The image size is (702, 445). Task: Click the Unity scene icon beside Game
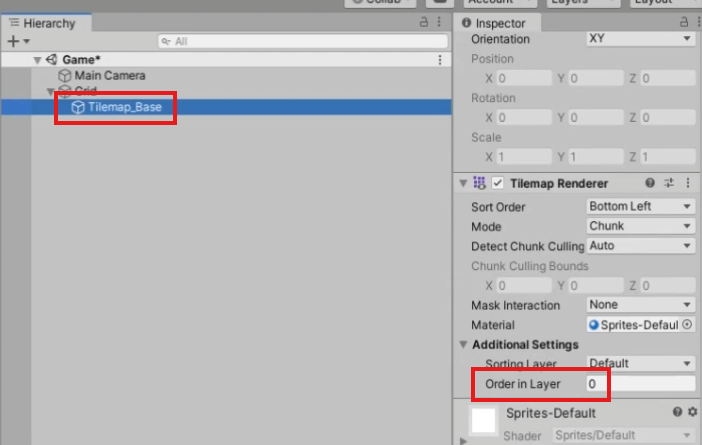click(x=52, y=60)
